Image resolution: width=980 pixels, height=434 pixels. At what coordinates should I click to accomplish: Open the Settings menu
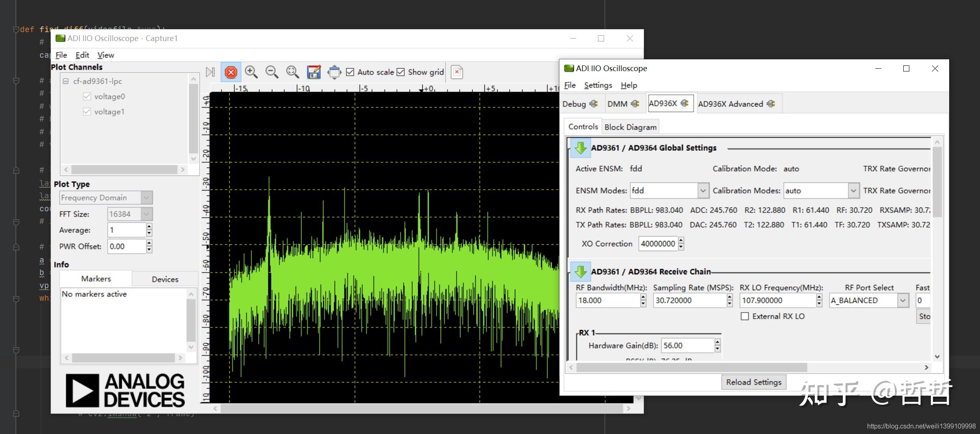pos(598,85)
